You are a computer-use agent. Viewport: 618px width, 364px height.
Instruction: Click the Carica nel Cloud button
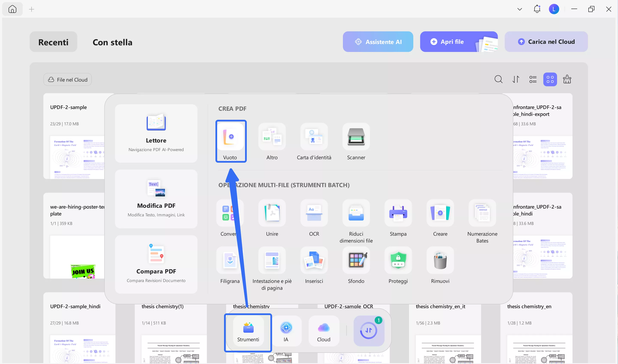(546, 41)
